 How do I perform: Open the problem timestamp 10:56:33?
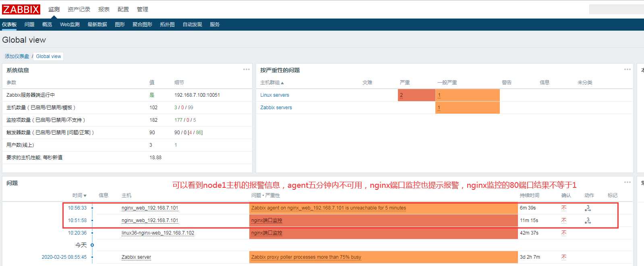[x=77, y=208]
